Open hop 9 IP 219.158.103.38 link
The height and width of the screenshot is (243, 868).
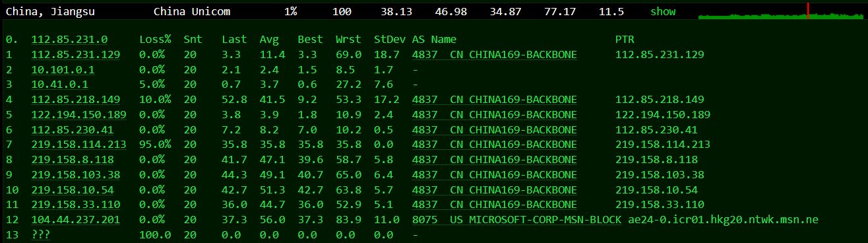click(76, 174)
